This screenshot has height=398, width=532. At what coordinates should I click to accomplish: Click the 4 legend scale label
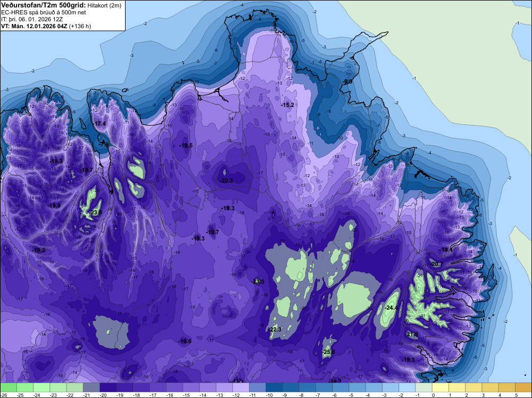[x=500, y=395]
